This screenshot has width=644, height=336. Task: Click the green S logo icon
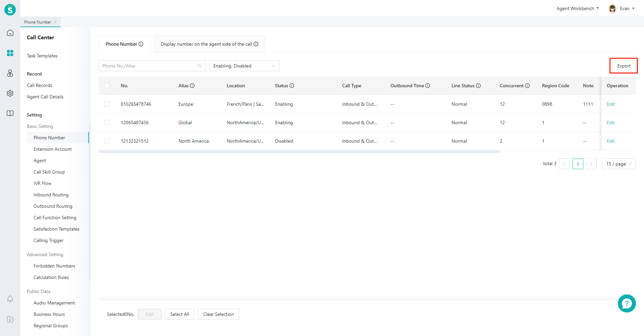[10, 10]
